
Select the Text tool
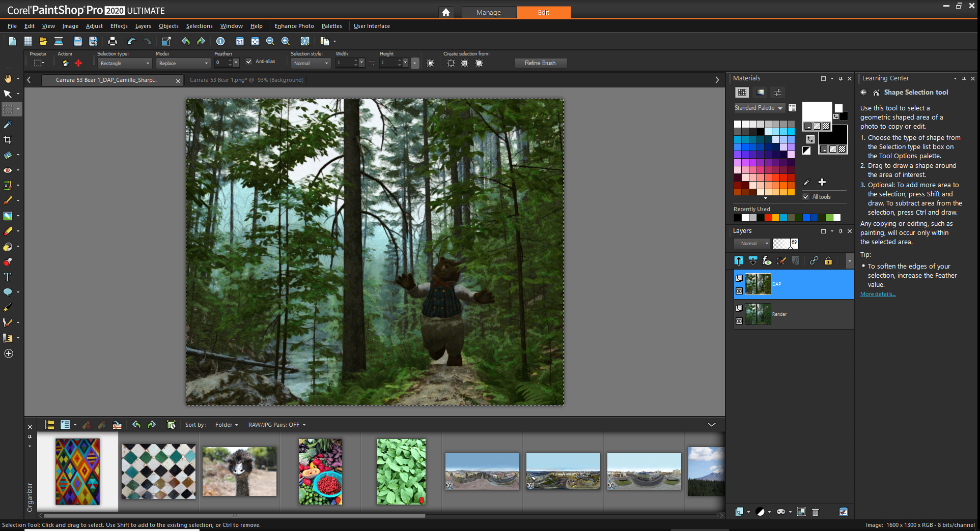point(8,277)
